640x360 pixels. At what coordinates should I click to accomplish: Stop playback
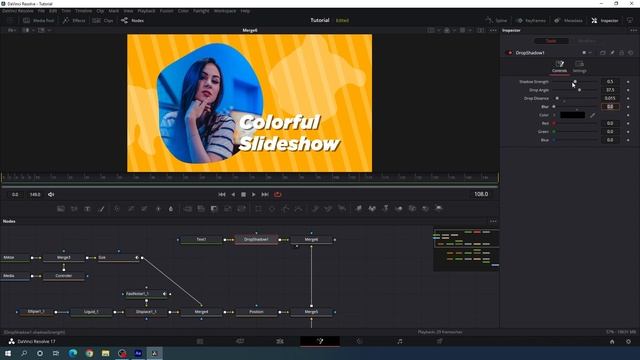[x=243, y=195]
